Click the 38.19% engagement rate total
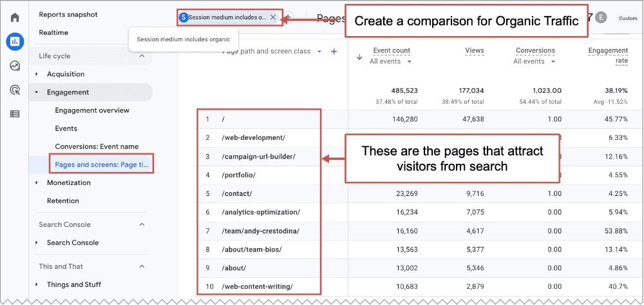644x305 pixels. point(616,90)
